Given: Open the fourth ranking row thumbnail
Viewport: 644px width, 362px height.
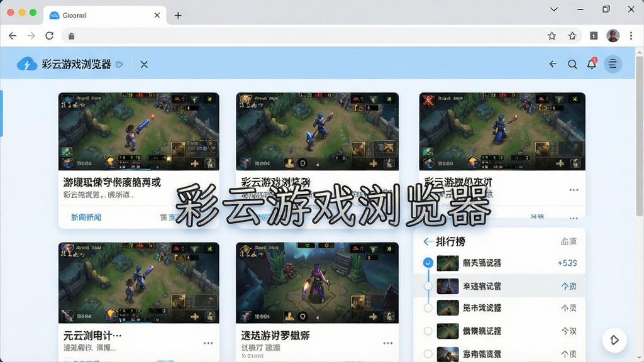Looking at the screenshot, I should point(448,331).
